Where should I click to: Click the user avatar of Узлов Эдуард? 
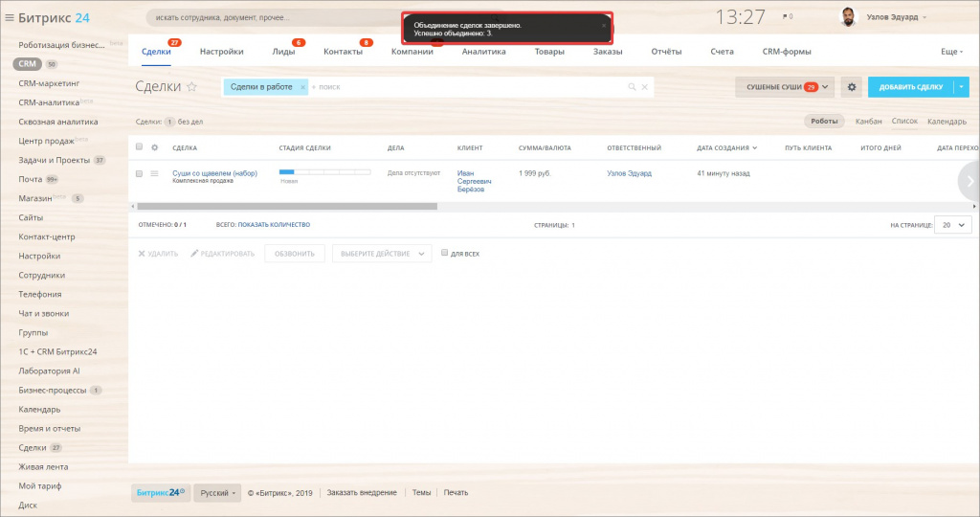848,17
